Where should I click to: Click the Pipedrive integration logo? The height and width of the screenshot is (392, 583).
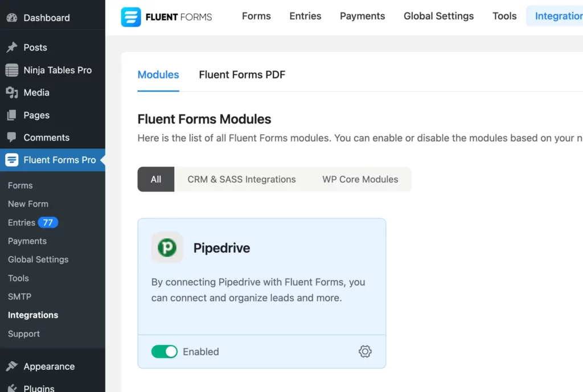[167, 247]
